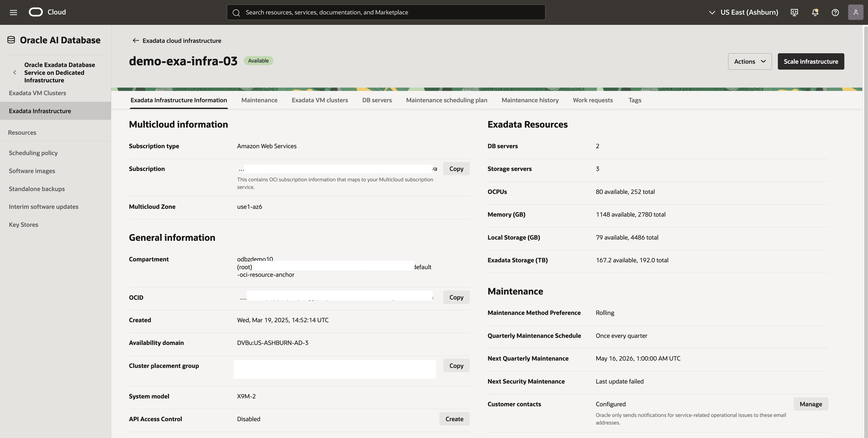Copy the Cluster placement group value

pos(456,366)
